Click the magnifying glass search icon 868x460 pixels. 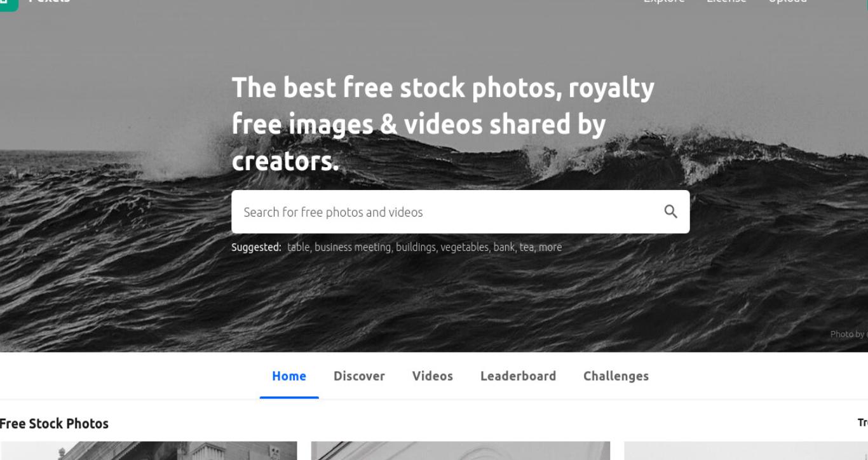pos(670,212)
